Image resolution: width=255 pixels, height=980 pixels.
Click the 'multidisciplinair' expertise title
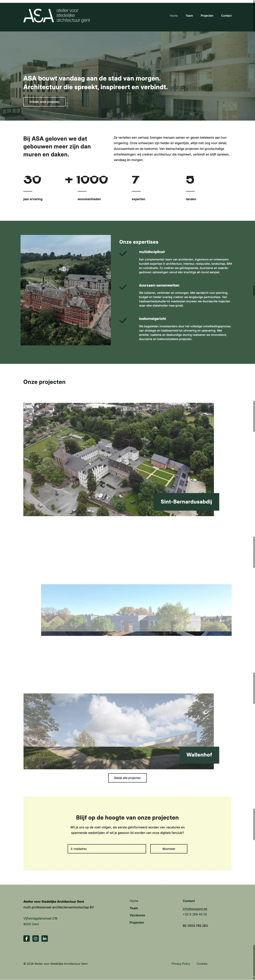152,252
